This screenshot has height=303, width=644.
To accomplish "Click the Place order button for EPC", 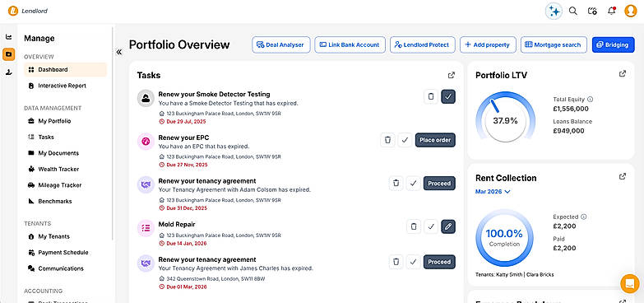I will (x=435, y=140).
